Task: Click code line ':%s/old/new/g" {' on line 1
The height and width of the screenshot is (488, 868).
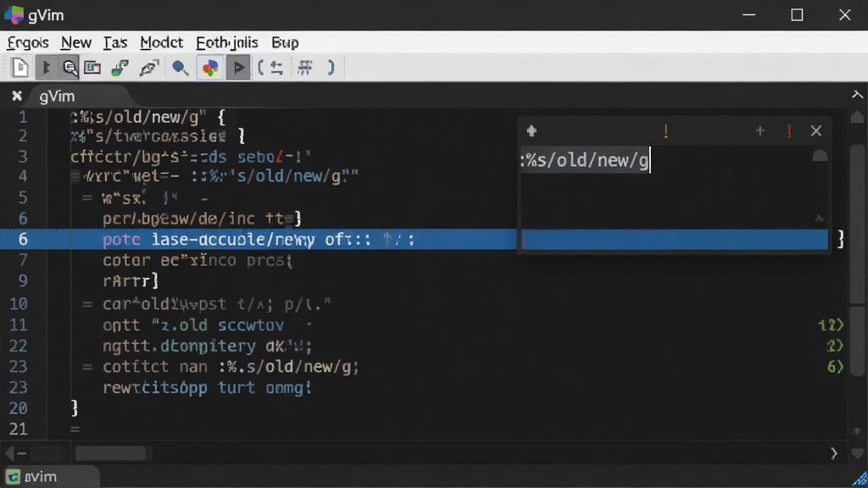Action: point(148,117)
